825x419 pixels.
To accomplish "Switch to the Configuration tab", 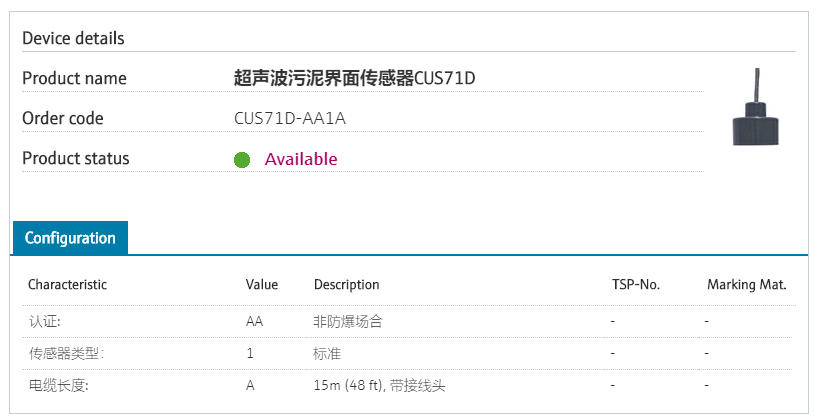I will pyautogui.click(x=70, y=238).
